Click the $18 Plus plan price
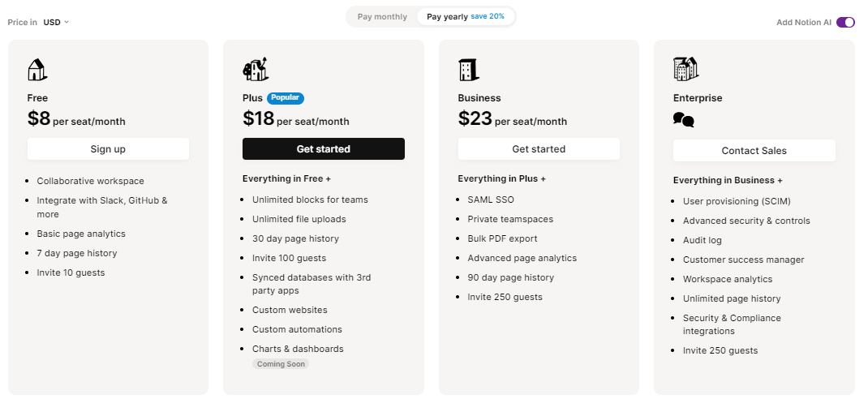Screen dimensions: 868x399 259,118
